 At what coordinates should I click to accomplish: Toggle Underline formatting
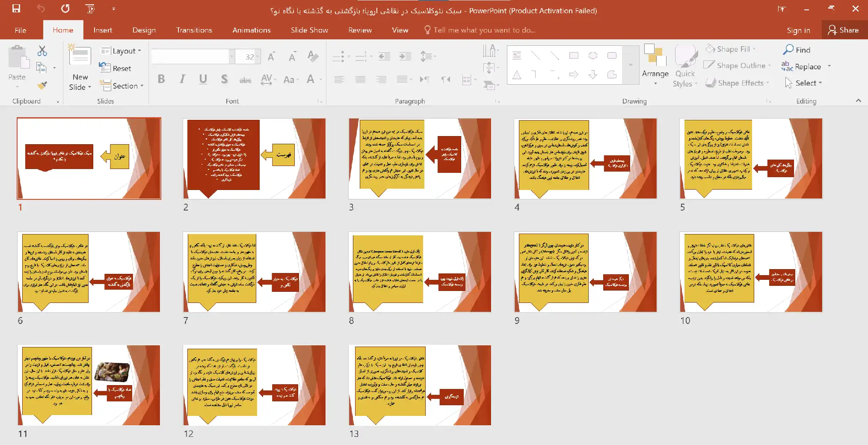pos(203,79)
